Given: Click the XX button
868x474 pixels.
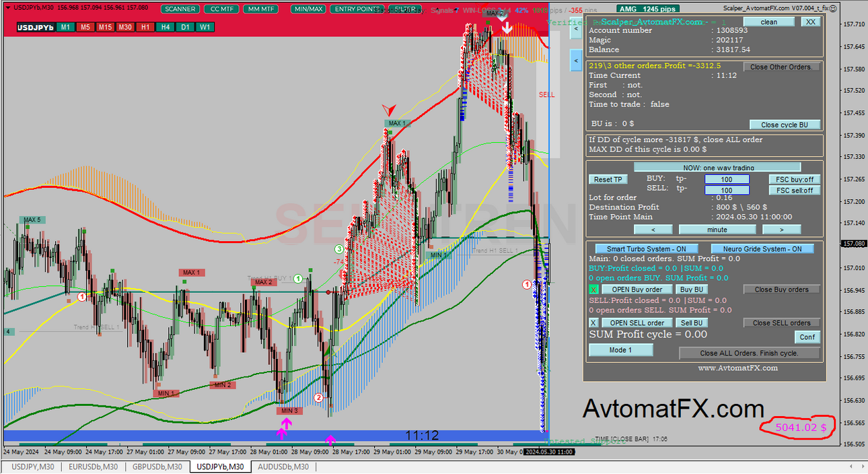Looking at the screenshot, I should (x=810, y=22).
